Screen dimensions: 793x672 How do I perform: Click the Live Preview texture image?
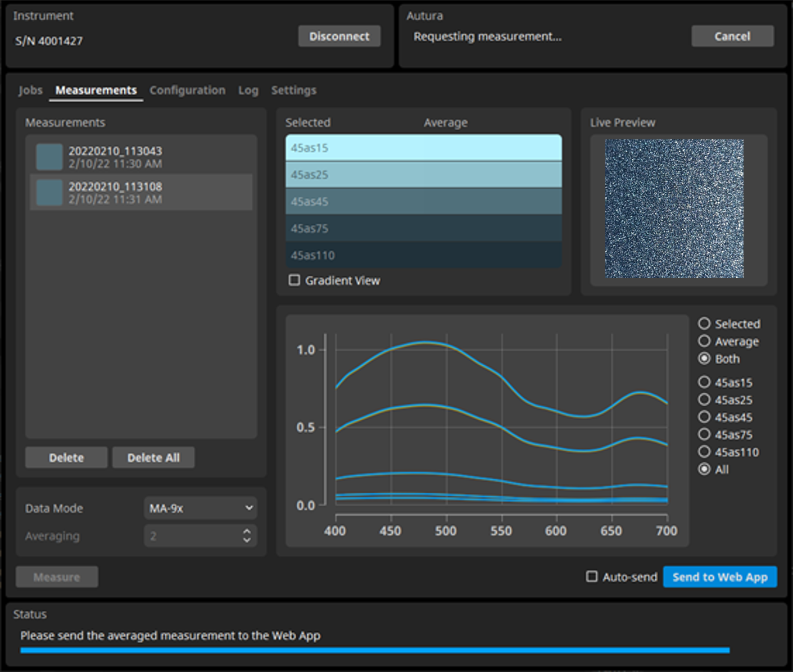point(674,208)
